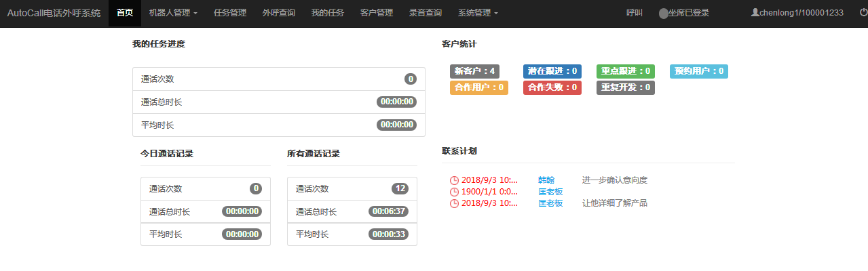868x271 pixels.
Task: Open the 任务管理 menu item
Action: click(x=229, y=13)
